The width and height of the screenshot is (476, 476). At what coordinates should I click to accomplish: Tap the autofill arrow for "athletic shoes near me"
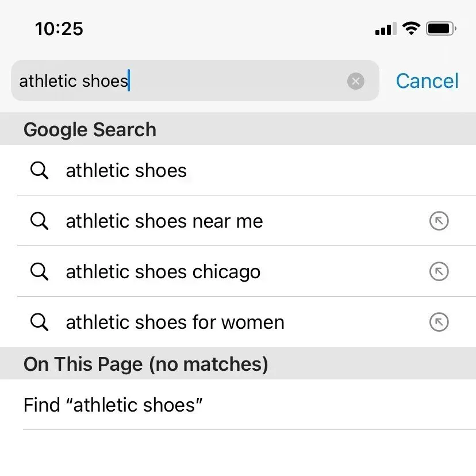[439, 221]
